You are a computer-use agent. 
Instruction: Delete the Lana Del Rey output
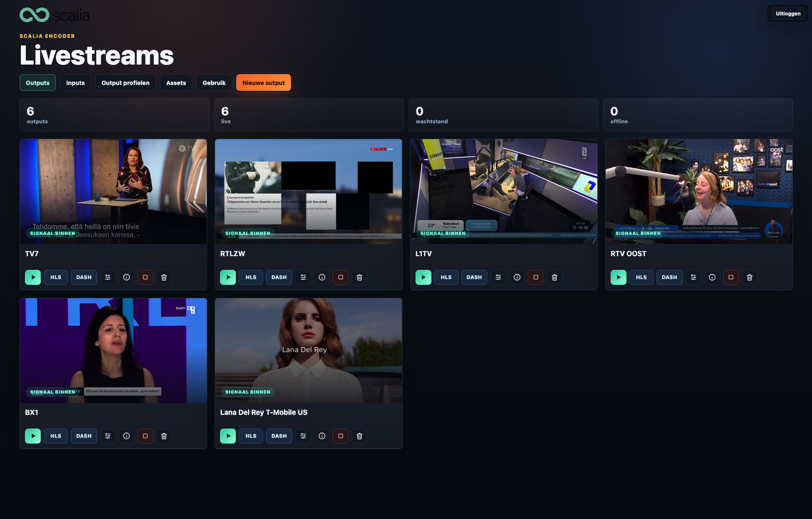[359, 436]
